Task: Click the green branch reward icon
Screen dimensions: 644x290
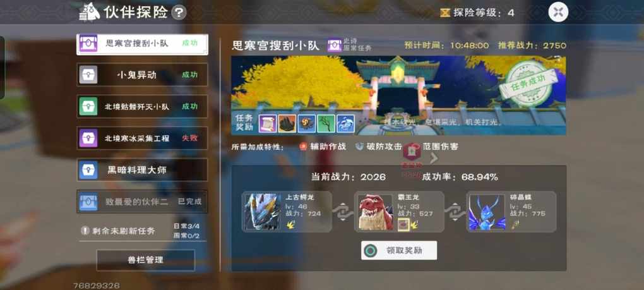Action: (x=326, y=123)
